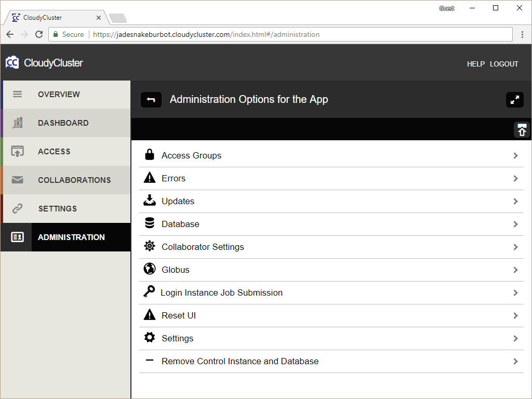Click the stacked disks Database icon
This screenshot has width=532, height=399.
coord(149,223)
